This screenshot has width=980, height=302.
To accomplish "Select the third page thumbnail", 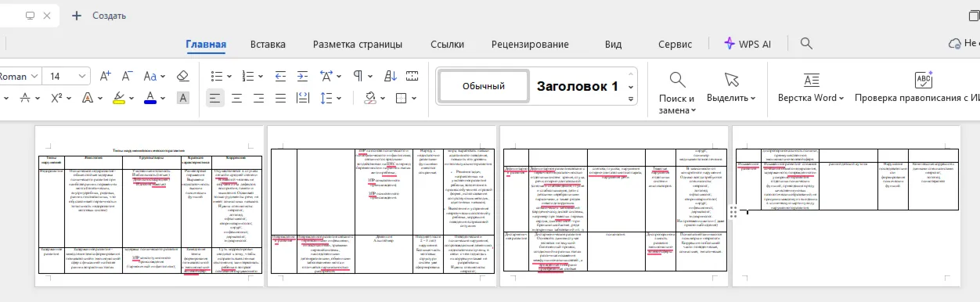I will point(614,207).
